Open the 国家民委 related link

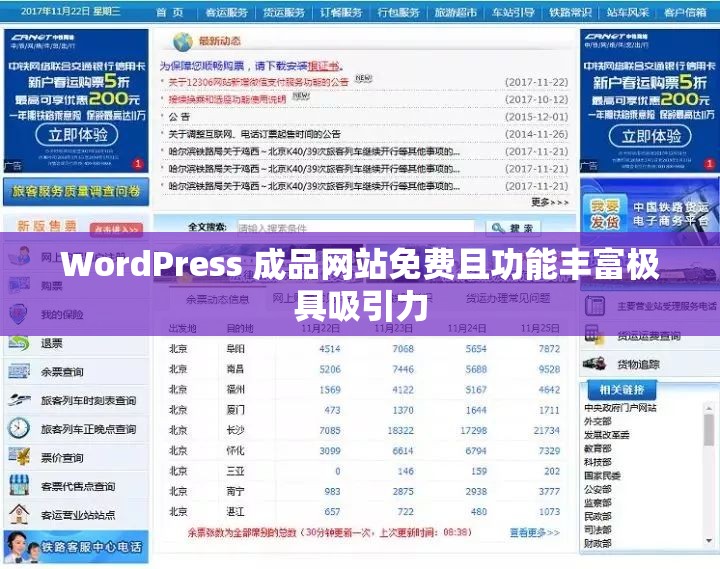pos(602,476)
